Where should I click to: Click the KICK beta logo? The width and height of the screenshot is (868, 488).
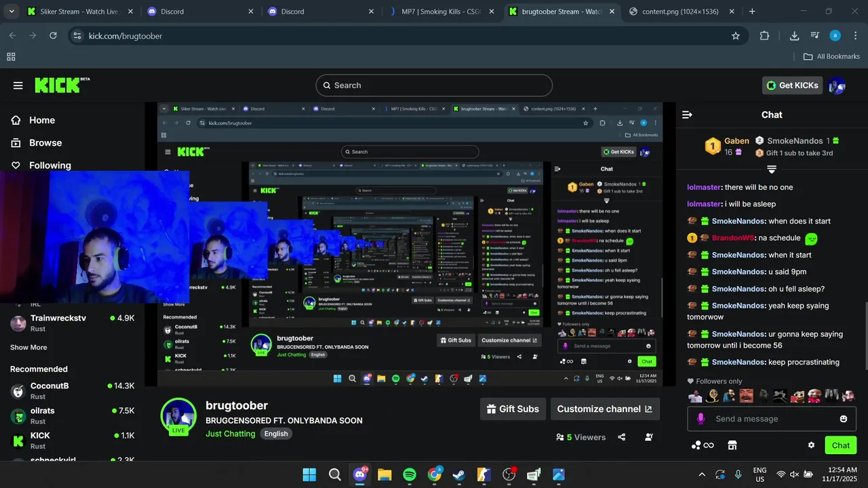[x=62, y=85]
